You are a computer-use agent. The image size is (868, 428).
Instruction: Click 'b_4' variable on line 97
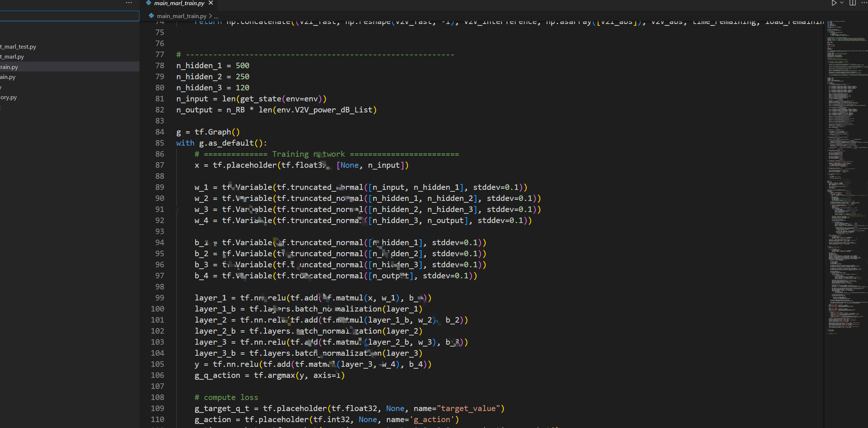[201, 276]
